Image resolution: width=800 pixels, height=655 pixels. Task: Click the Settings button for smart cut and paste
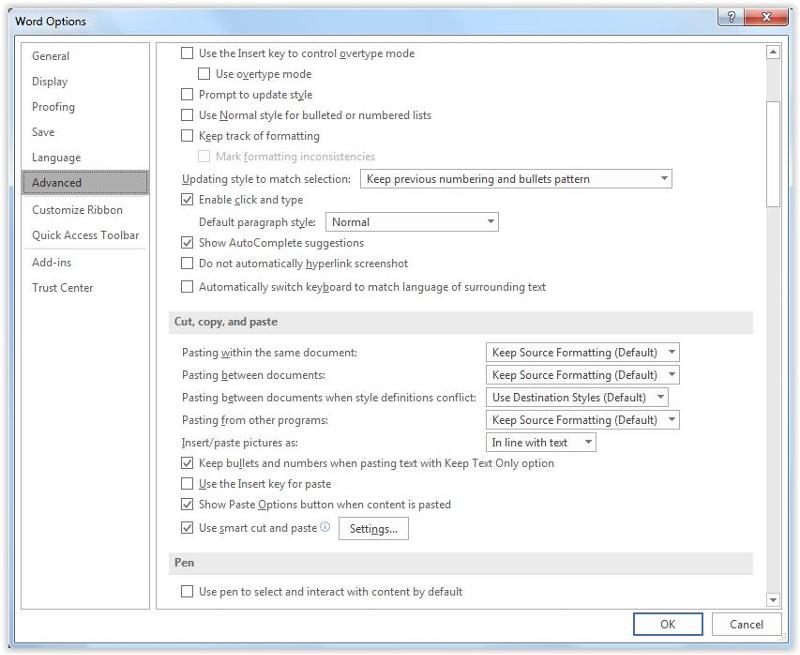(372, 529)
